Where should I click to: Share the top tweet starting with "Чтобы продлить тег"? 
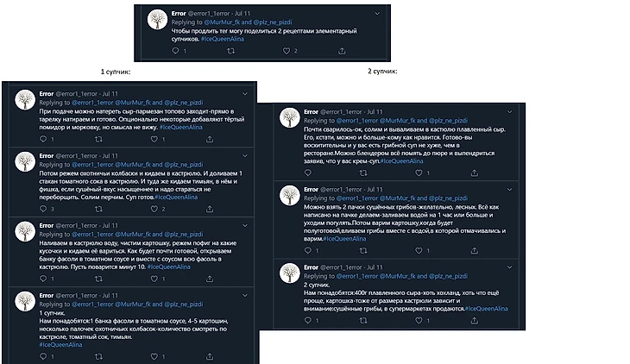coord(342,51)
